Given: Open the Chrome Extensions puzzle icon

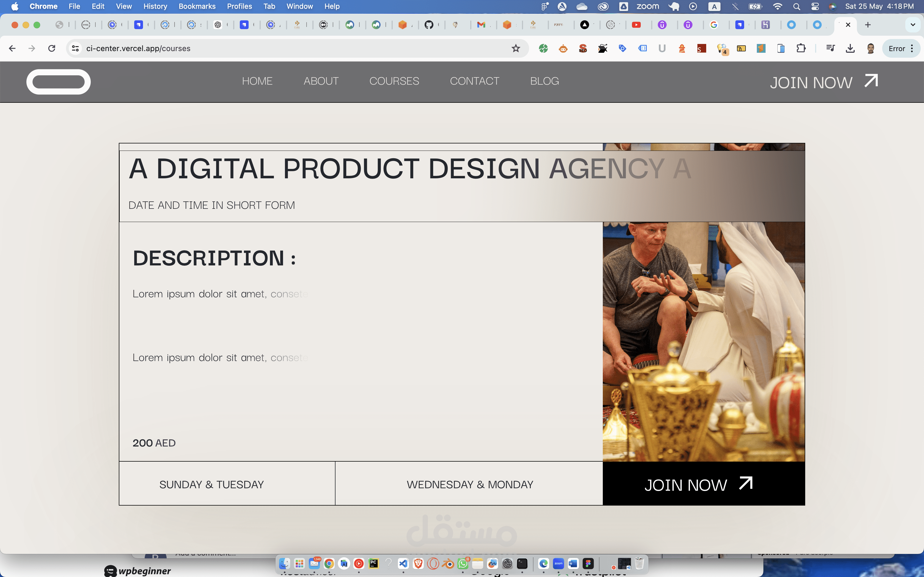Looking at the screenshot, I should pyautogui.click(x=801, y=48).
